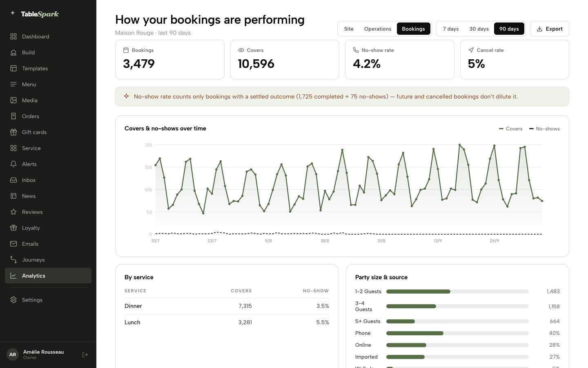
Task: Open Gift cards in the sidebar
Action: click(x=48, y=132)
